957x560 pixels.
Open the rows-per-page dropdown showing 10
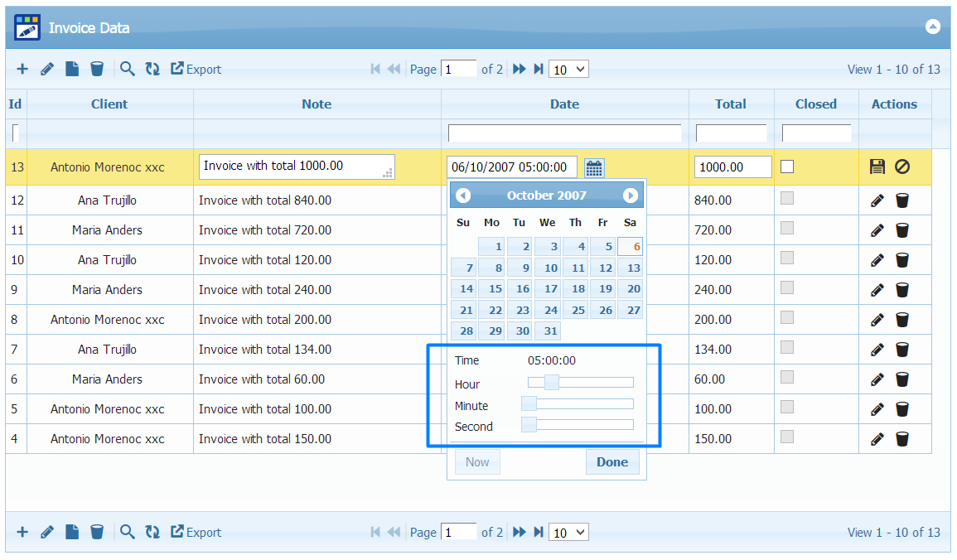(568, 69)
